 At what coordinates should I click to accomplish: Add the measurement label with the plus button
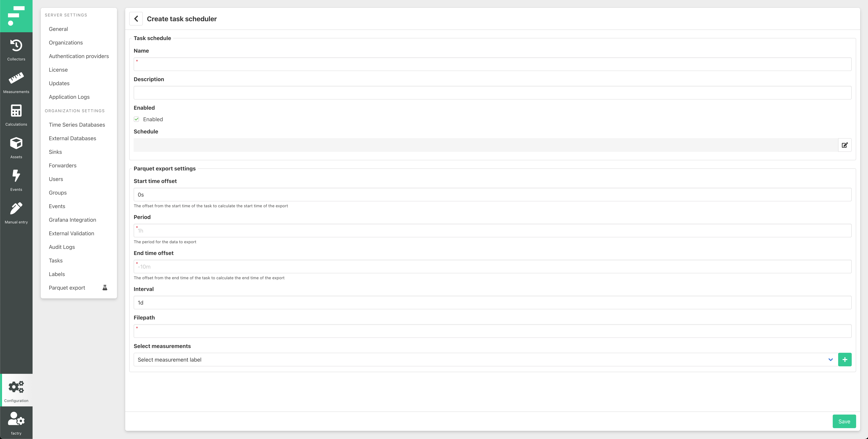[x=845, y=360]
